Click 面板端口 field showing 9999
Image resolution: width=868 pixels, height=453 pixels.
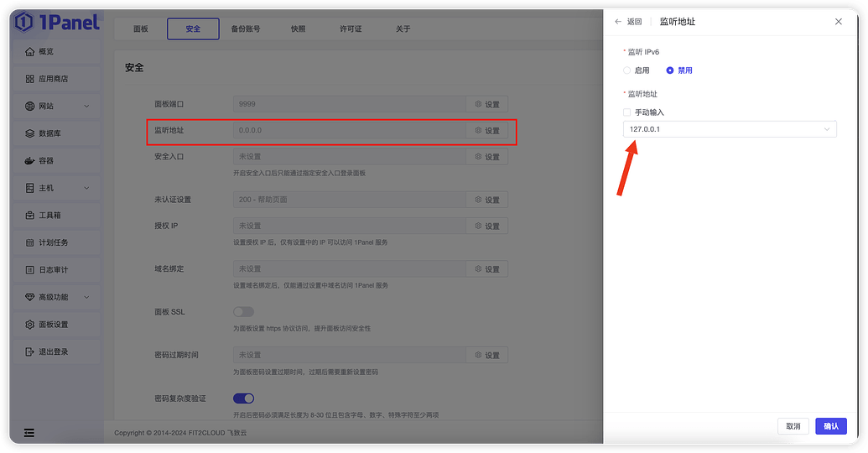(x=350, y=104)
